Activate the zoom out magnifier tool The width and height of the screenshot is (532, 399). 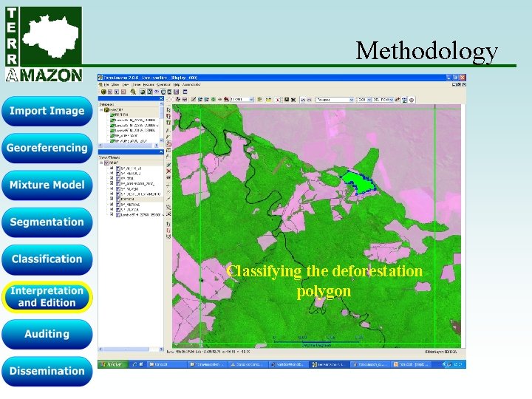click(206, 100)
